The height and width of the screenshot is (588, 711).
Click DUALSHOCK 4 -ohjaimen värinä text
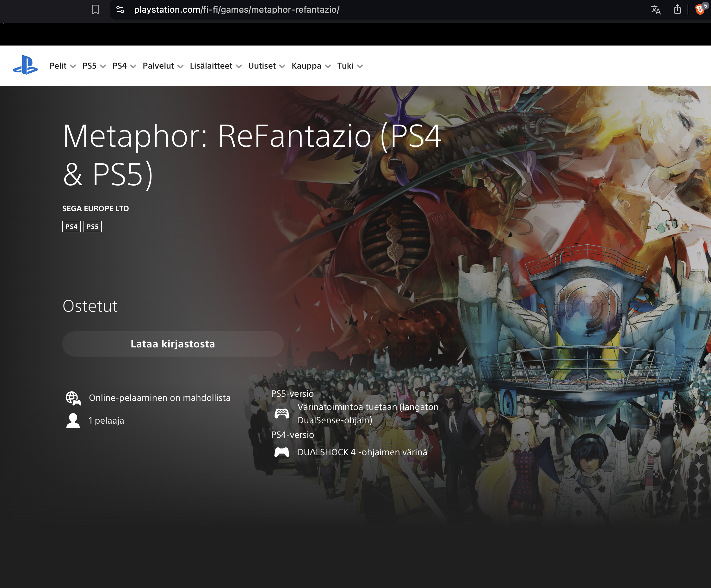coord(362,452)
